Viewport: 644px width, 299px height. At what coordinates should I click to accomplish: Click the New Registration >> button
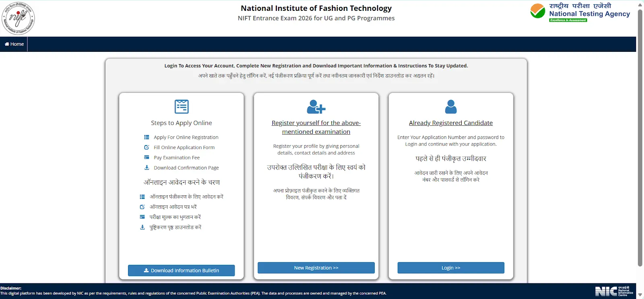[316, 268]
